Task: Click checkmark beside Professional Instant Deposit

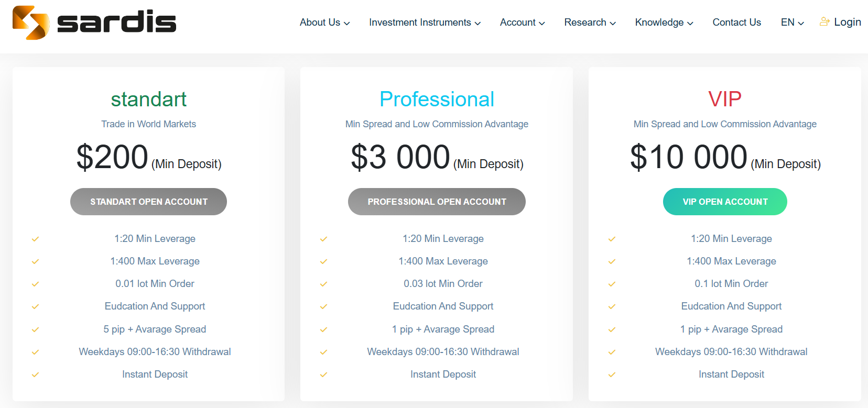Action: 323,375
